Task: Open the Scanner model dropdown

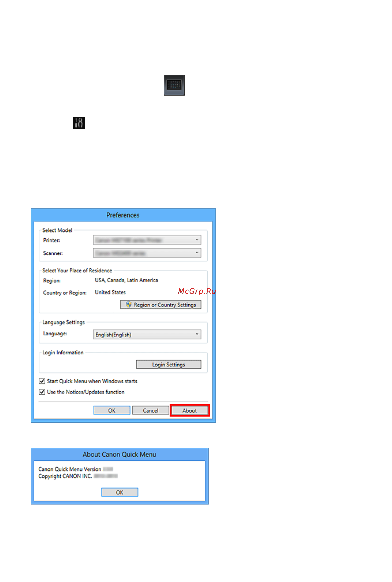Action: tap(147, 253)
